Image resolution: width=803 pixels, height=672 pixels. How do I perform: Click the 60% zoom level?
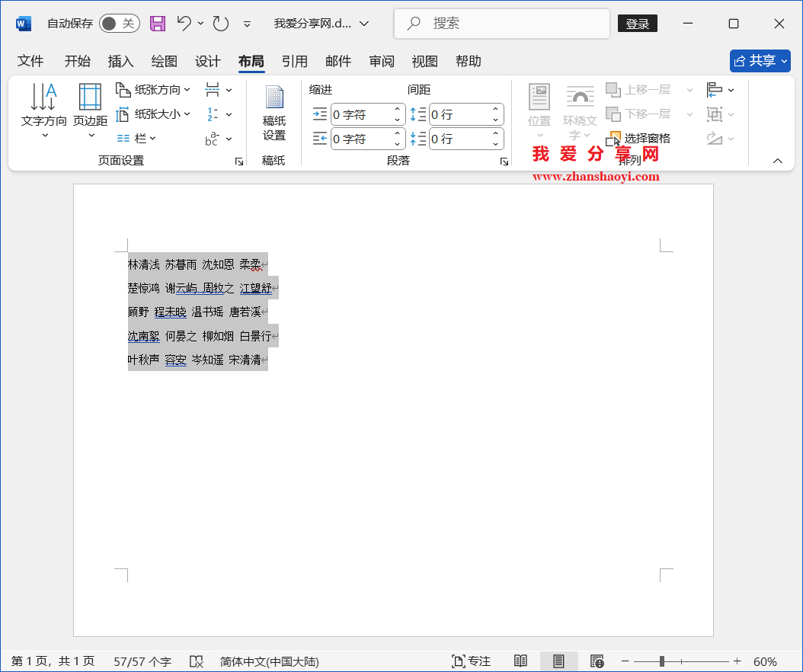765,661
